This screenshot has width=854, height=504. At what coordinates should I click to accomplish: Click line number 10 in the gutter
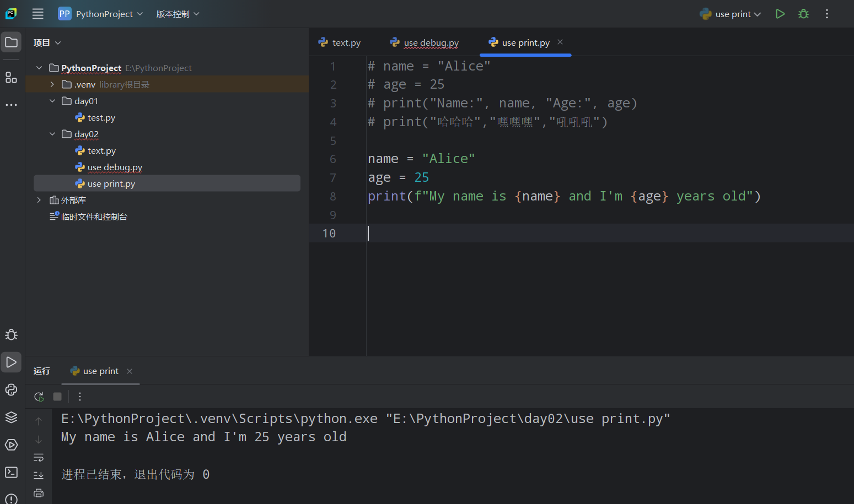click(x=329, y=234)
